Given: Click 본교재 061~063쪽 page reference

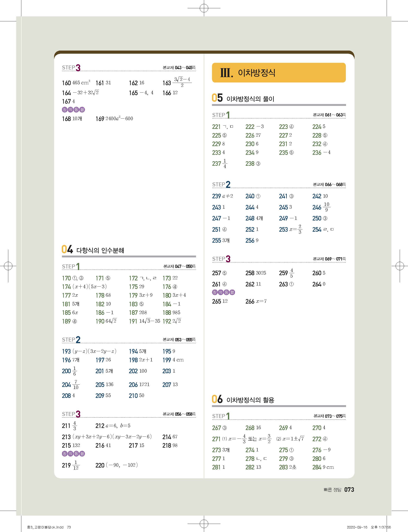Looking at the screenshot, I should pyautogui.click(x=329, y=115).
